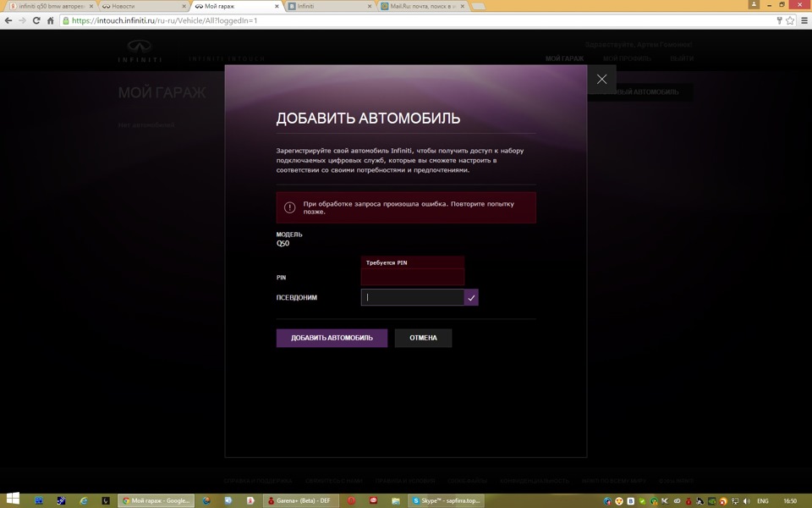The width and height of the screenshot is (812, 508).
Task: Open the Opera browser taskbar icon
Action: (x=351, y=500)
